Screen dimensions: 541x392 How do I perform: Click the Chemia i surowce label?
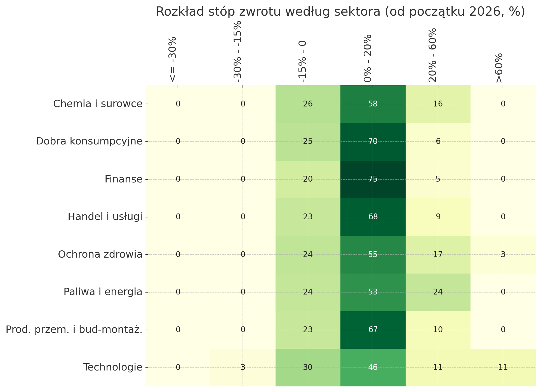point(98,104)
